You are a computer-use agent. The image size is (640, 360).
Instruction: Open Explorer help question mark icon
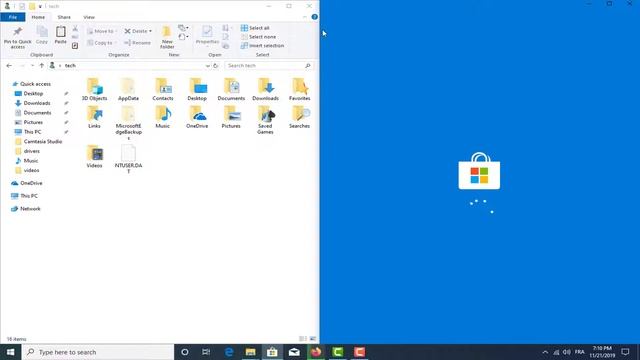[x=314, y=17]
